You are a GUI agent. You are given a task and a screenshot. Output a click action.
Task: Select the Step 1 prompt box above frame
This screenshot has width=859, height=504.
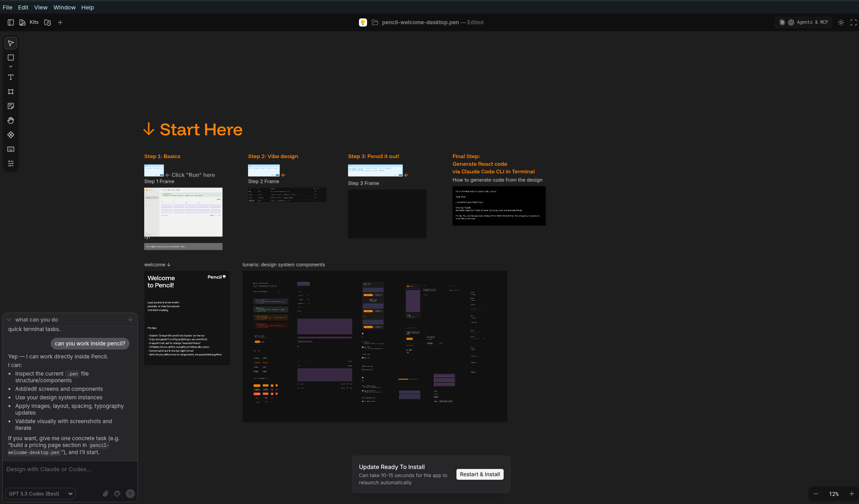pos(154,170)
